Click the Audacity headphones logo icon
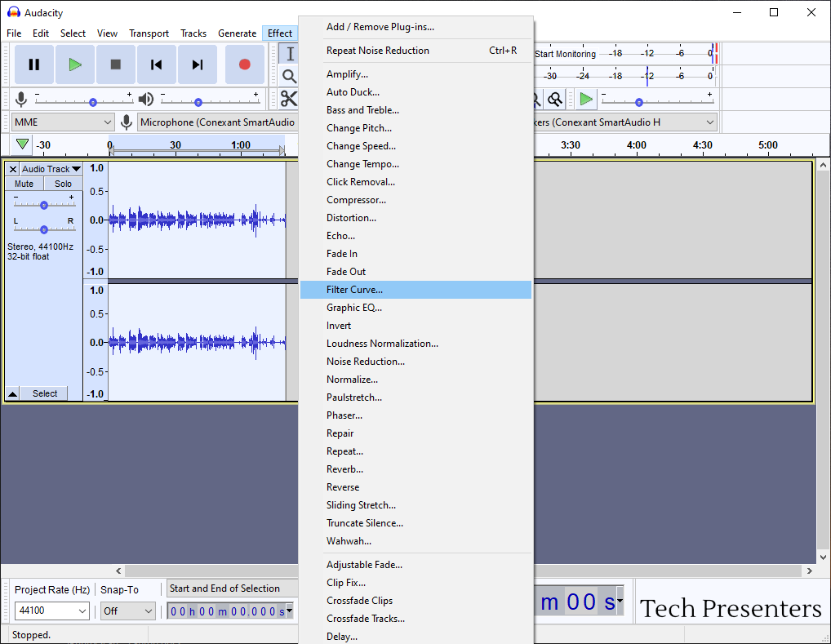This screenshot has height=644, width=831. pyautogui.click(x=14, y=12)
